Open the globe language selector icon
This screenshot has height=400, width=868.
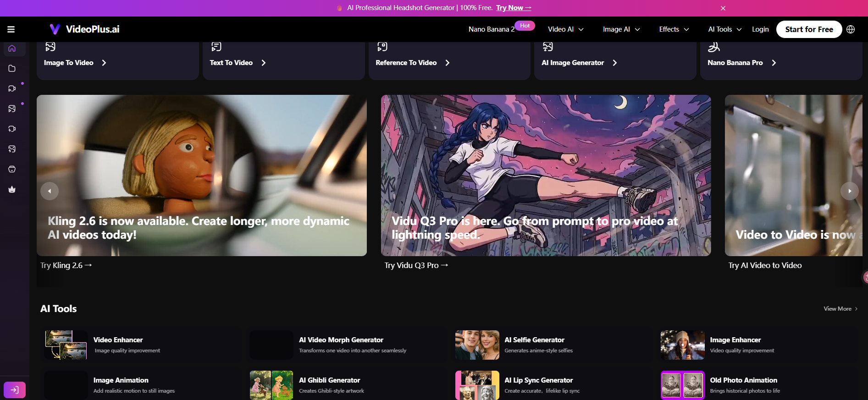coord(851,29)
